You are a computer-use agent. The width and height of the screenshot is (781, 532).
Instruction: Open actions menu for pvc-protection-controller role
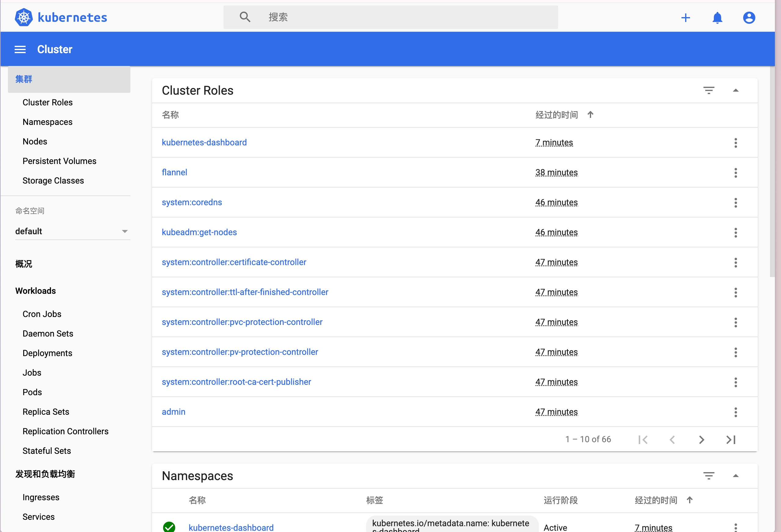(x=736, y=322)
